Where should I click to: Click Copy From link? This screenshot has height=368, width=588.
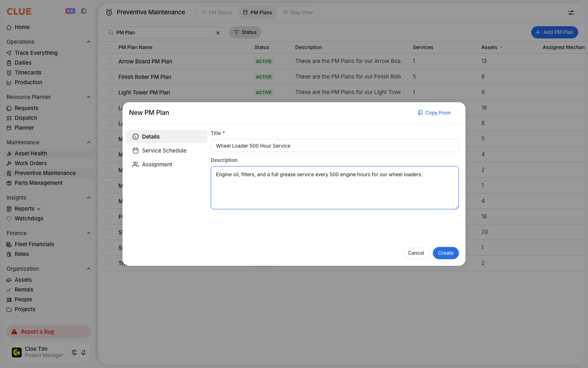point(434,113)
